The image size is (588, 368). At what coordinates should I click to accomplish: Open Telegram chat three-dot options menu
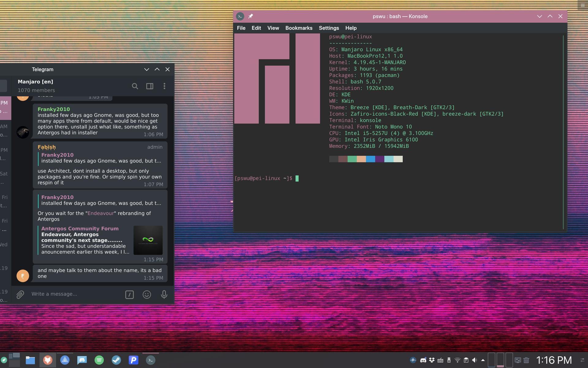point(164,86)
